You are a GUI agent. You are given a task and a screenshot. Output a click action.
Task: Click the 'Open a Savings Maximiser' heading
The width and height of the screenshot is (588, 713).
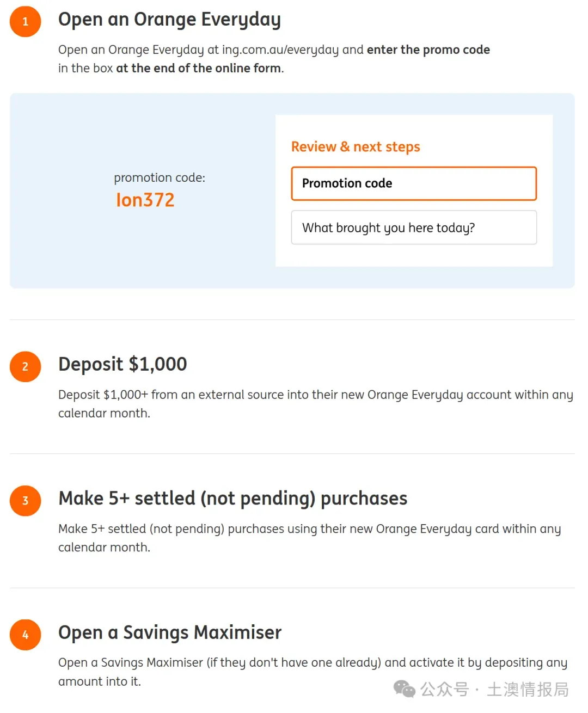pyautogui.click(x=170, y=632)
